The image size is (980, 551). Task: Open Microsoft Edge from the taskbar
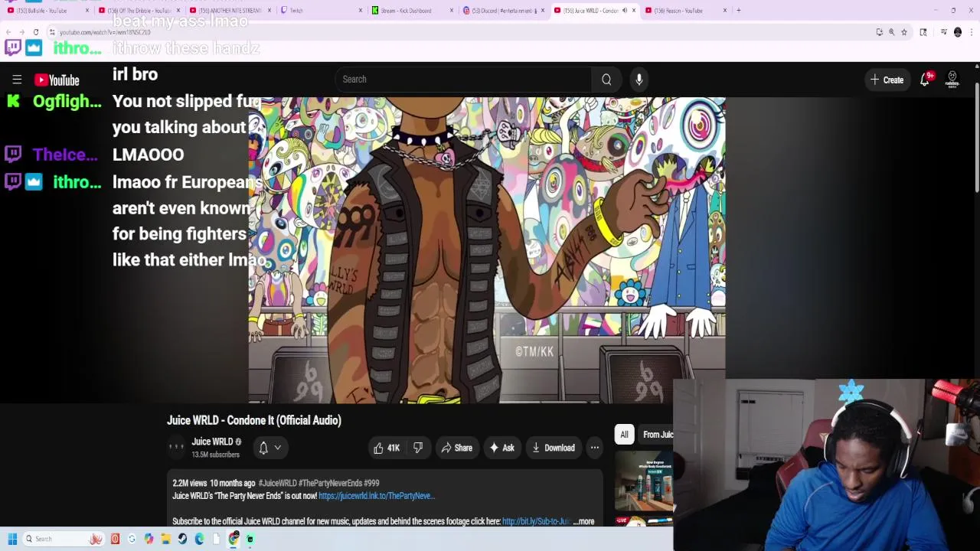[x=199, y=539]
